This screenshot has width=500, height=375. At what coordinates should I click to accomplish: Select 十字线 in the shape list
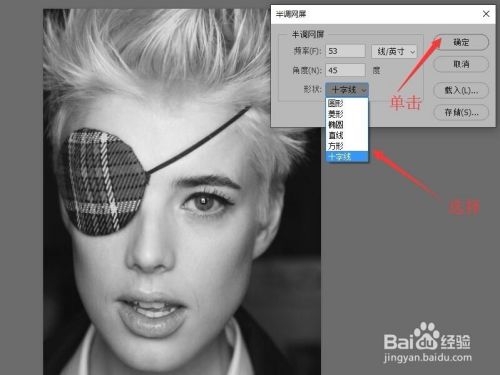pos(347,156)
